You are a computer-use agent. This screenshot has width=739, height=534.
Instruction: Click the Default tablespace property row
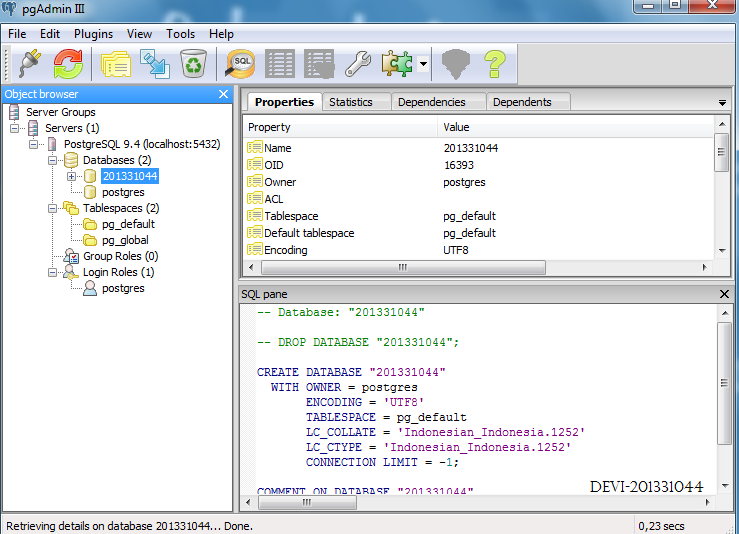479,233
